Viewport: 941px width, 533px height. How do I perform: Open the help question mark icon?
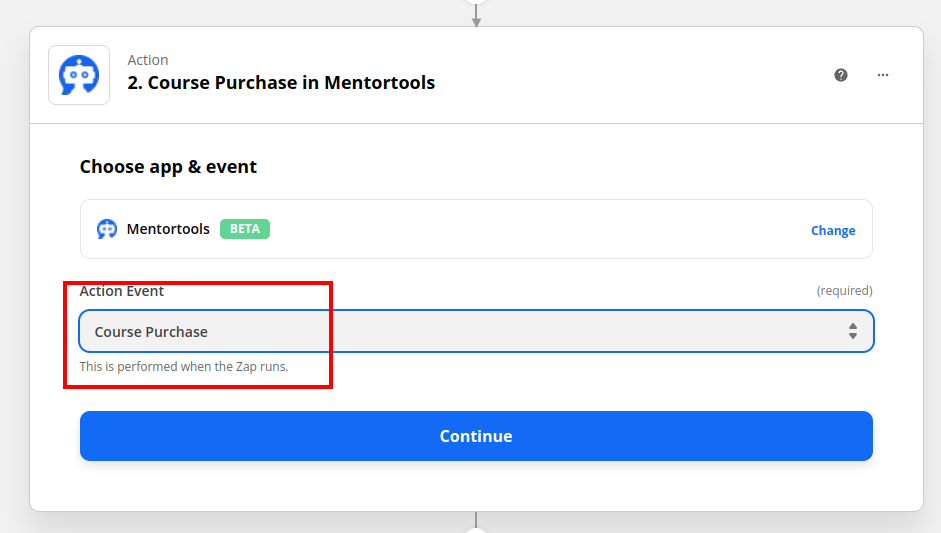[x=841, y=75]
